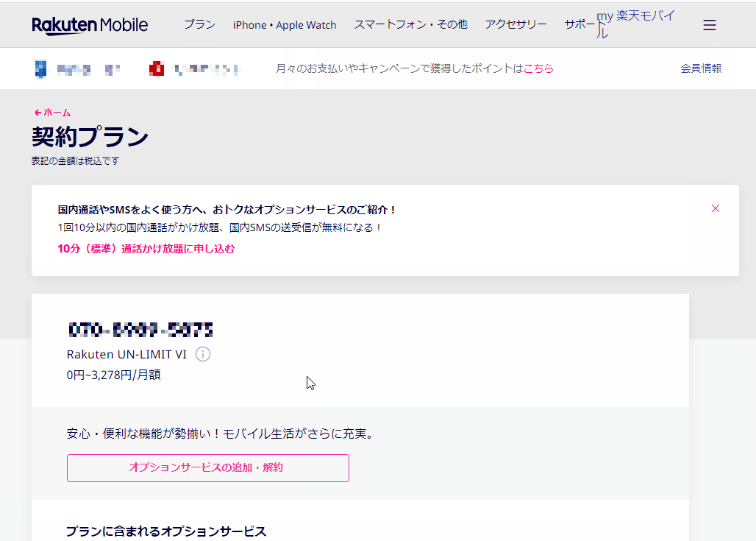Click the プランに含まれるオプションサービス heading
756x541 pixels.
(x=166, y=531)
